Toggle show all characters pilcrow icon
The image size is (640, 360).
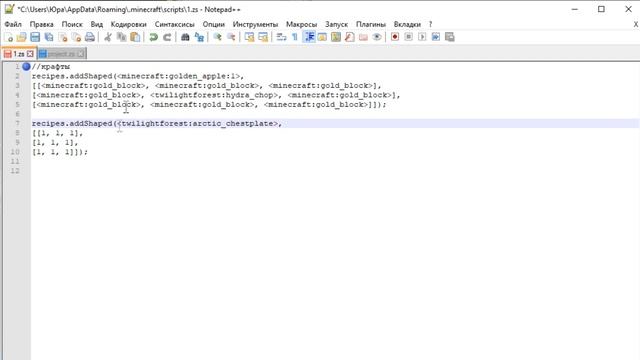[x=295, y=37]
